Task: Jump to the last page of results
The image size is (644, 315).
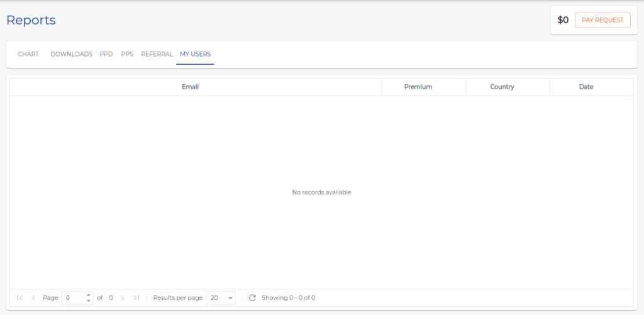Action: pyautogui.click(x=136, y=297)
